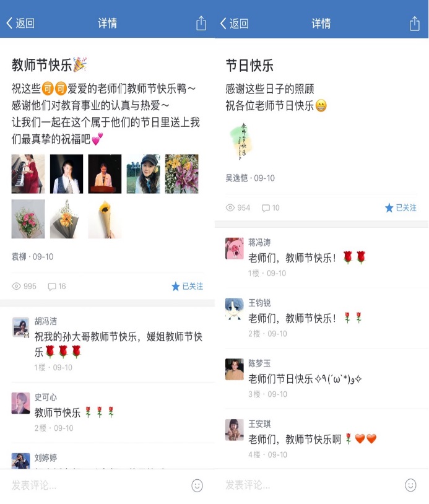The height and width of the screenshot is (504, 429).
Task: Open emoji picker in right comment bar
Action: [x=410, y=485]
